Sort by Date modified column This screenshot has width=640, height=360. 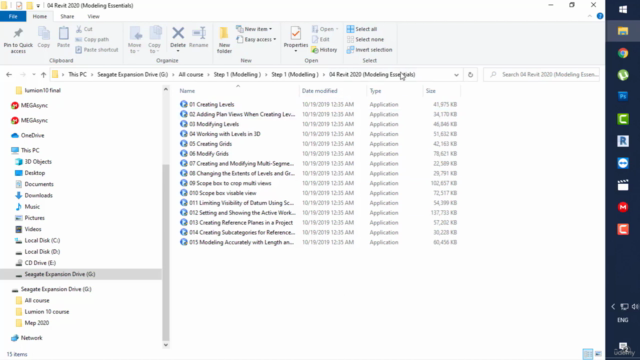tap(320, 91)
